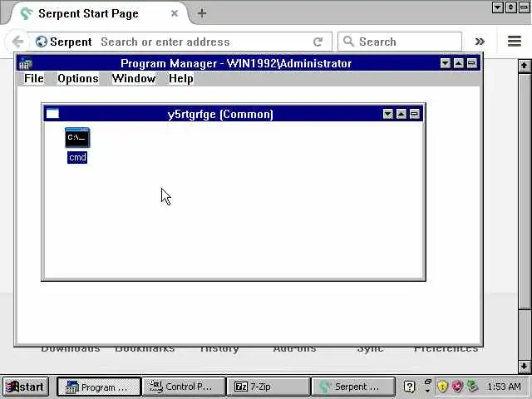Open the Window menu in Program Manager

[x=134, y=78]
